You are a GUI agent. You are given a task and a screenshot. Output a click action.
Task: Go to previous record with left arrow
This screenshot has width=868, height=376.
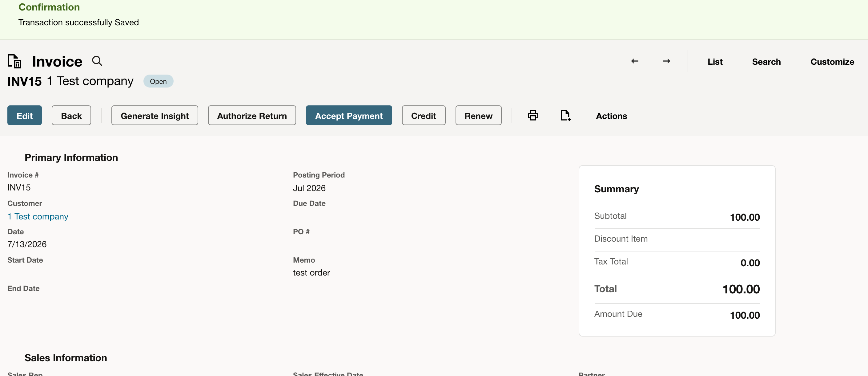click(x=634, y=61)
